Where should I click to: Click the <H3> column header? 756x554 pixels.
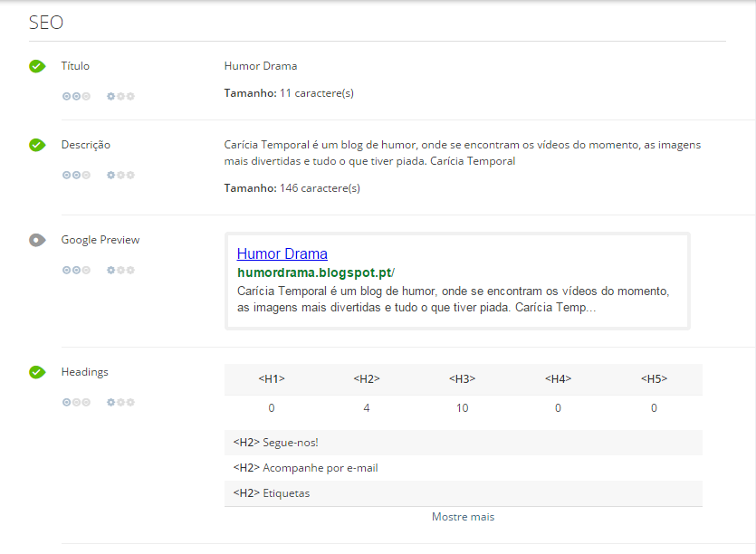(462, 378)
